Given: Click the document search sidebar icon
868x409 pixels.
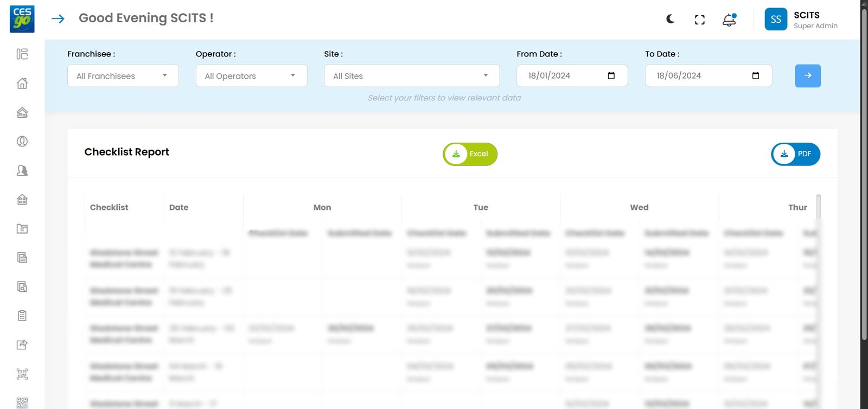Looking at the screenshot, I should click(x=22, y=286).
